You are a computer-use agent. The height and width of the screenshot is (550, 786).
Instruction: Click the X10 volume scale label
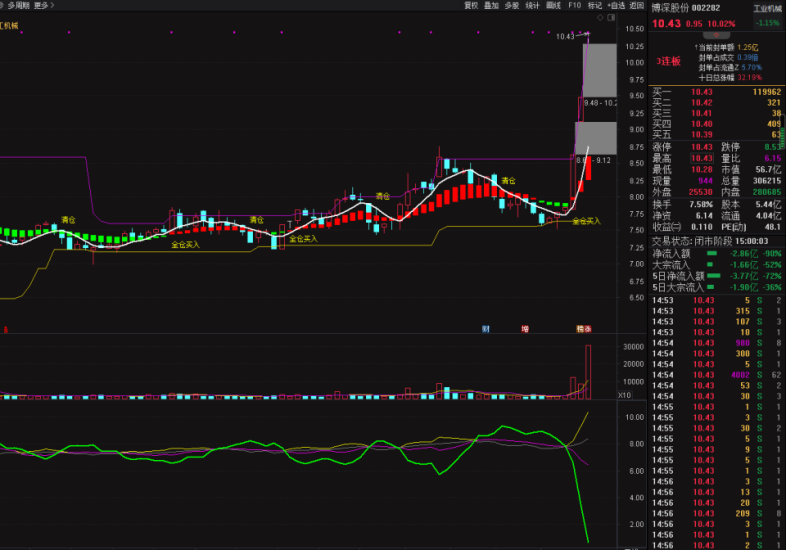624,395
